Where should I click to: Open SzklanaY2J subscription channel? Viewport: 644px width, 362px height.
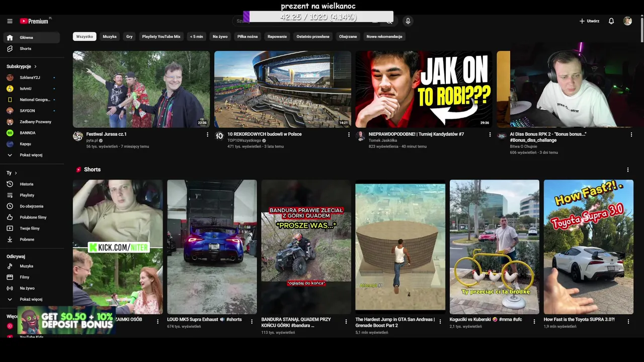31,77
